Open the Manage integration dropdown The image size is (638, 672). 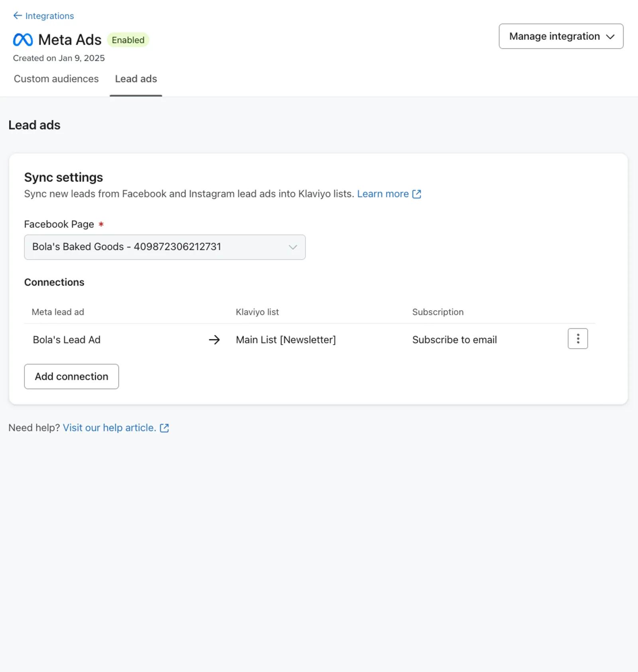[x=561, y=36]
